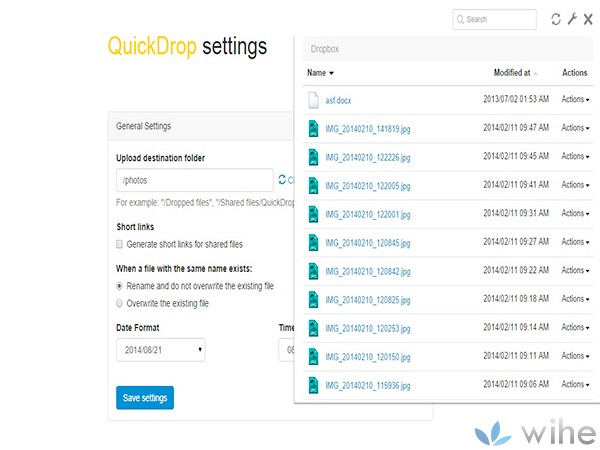Open Actions menu for IMG_20140210_120845.jpg
Image resolution: width=600 pixels, height=450 pixels.
(x=575, y=242)
